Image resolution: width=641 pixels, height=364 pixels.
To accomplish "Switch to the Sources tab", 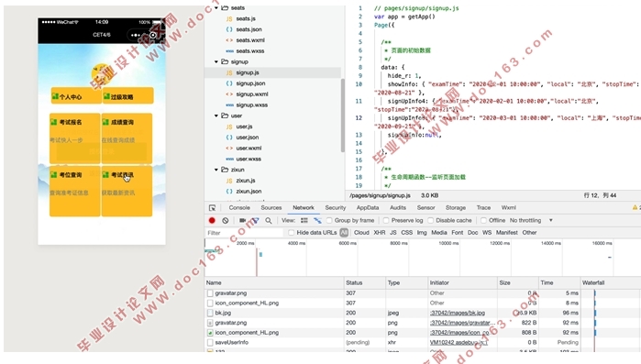I will click(x=271, y=207).
